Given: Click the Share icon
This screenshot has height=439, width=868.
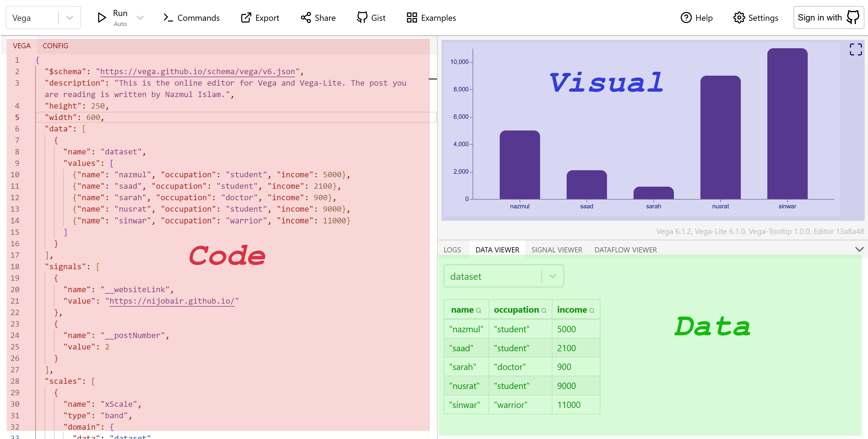Looking at the screenshot, I should click(306, 17).
